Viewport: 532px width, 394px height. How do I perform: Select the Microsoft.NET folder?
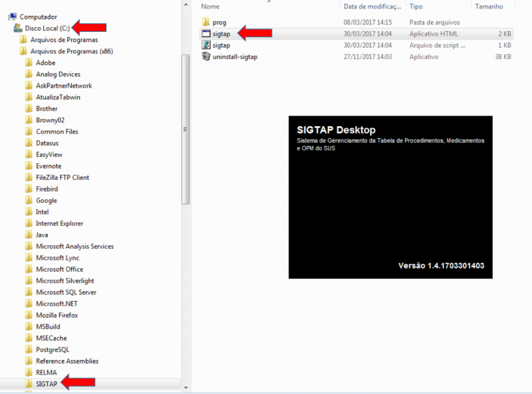click(57, 304)
